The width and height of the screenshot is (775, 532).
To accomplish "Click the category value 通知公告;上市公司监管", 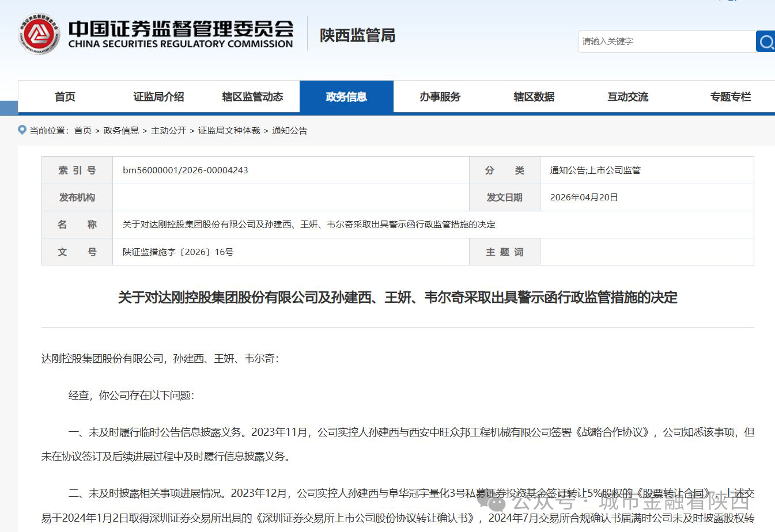I will tap(595, 170).
